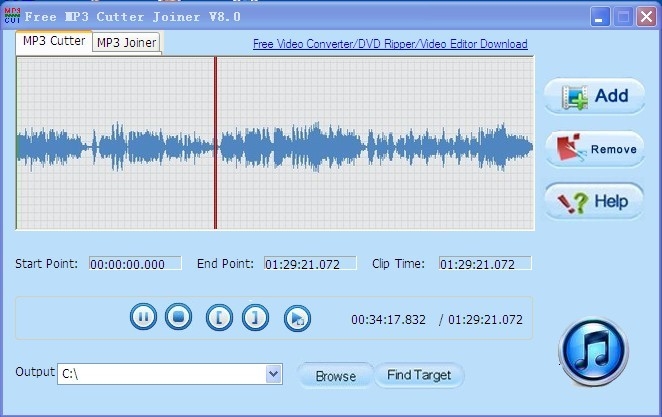662x417 pixels.
Task: Switch to the MP3 Joiner tab
Action: coord(126,42)
